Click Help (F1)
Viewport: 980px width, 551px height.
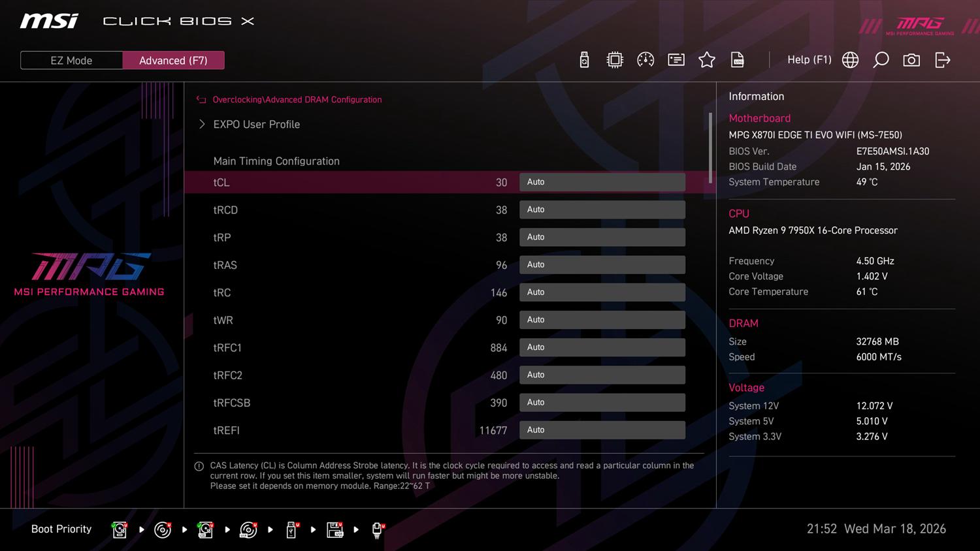point(809,60)
